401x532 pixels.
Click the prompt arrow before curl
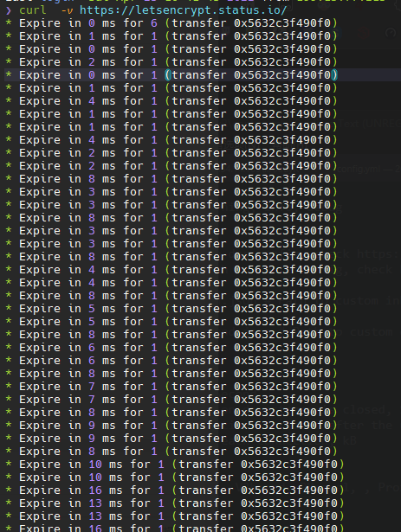point(9,10)
